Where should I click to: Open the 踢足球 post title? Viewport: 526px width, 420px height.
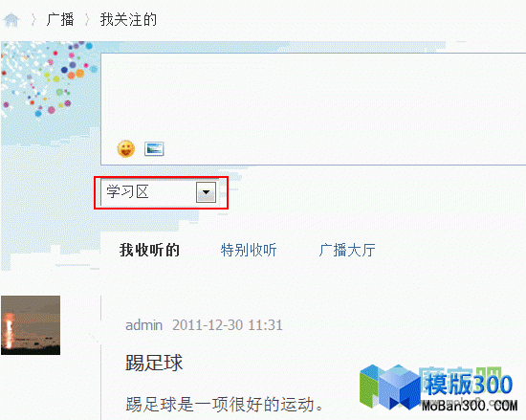click(x=154, y=363)
